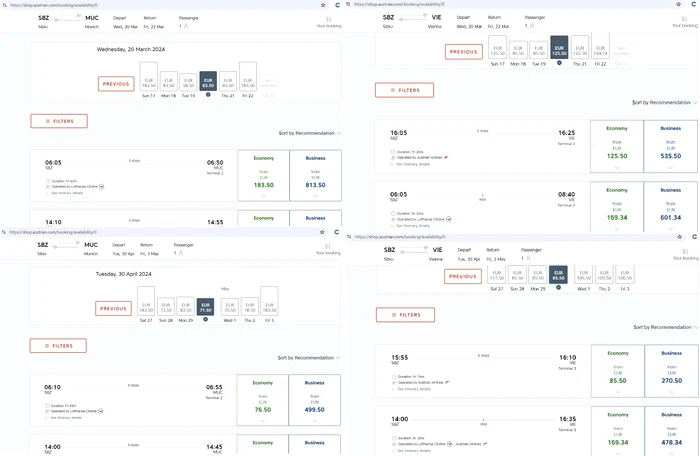Switch to the Wed 1 EUR 70.50 date tab
This screenshot has width=700, height=456.
coord(230,308)
